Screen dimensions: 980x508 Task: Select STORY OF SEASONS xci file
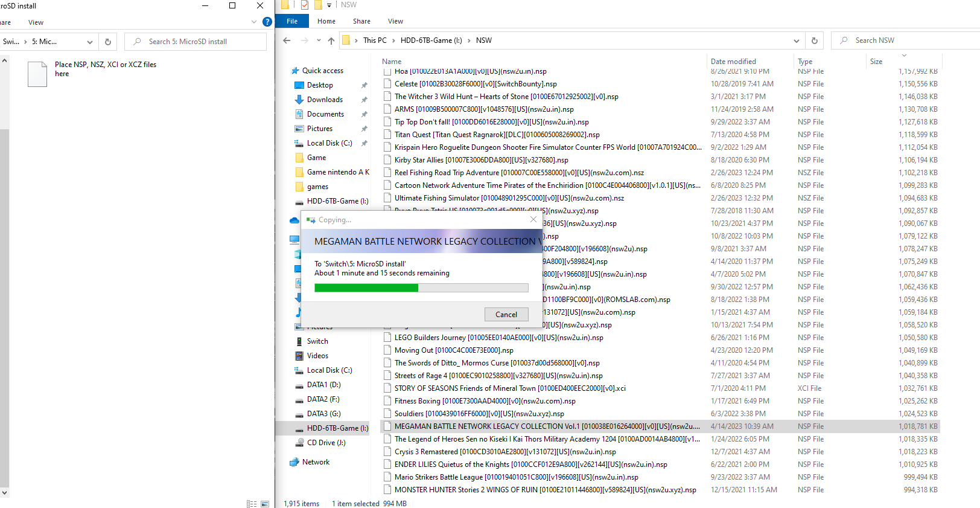(510, 388)
